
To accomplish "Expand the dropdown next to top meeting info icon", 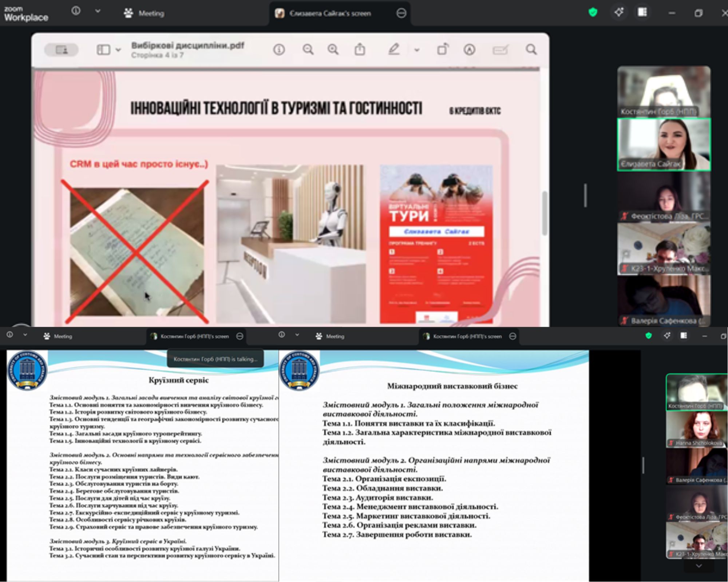I will coord(98,11).
